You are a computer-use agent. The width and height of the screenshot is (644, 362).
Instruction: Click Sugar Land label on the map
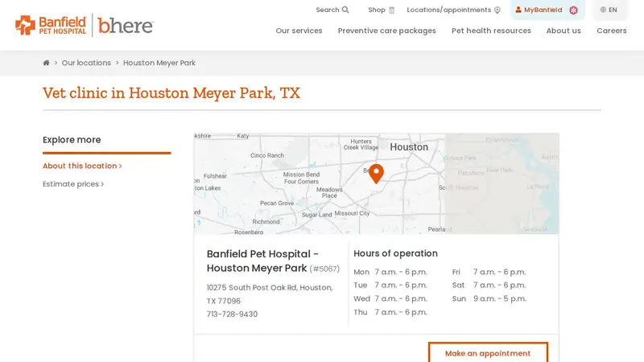(316, 215)
